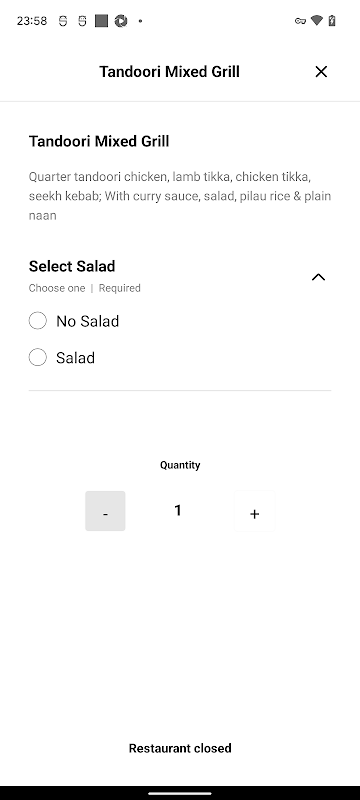
Task: Tap the circular sync notification icon
Action: pos(121,21)
